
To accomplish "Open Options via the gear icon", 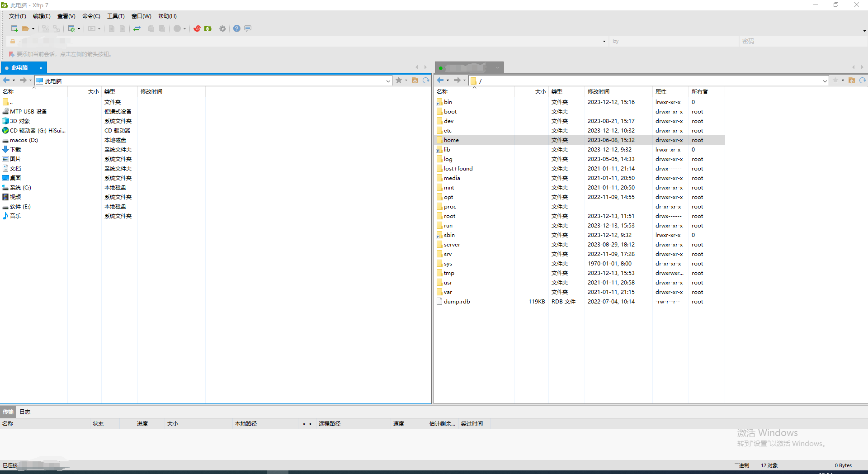I will pyautogui.click(x=222, y=28).
